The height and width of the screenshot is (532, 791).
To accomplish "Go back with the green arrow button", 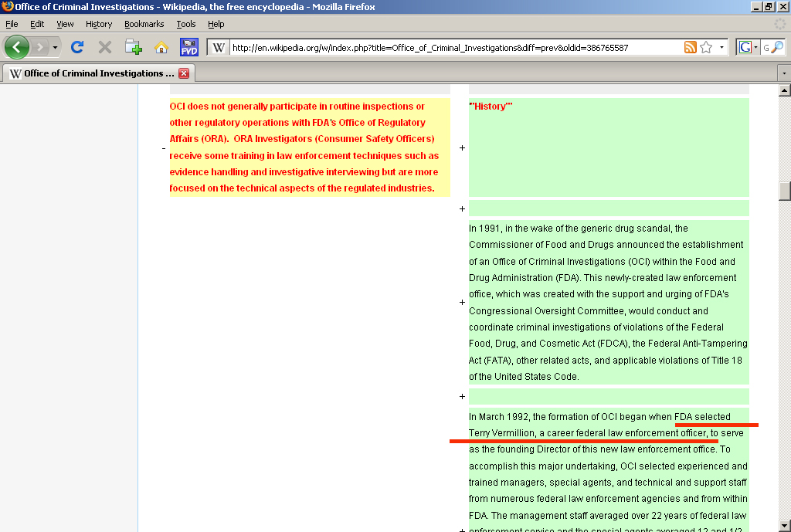I will [x=17, y=47].
